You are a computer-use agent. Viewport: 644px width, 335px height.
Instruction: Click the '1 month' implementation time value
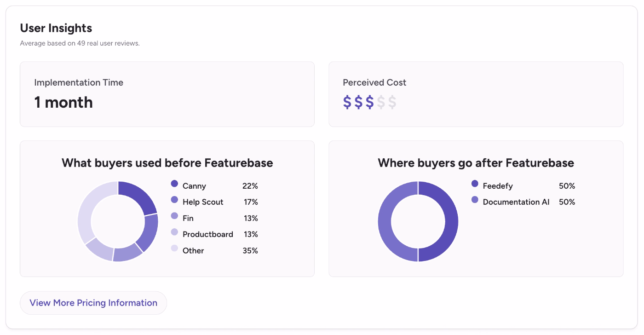63,102
